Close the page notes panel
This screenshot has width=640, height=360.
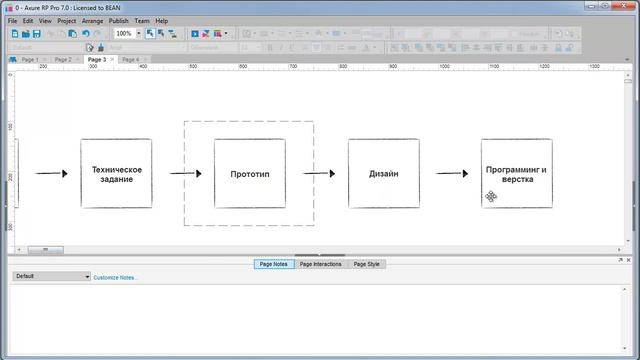pos(629,260)
